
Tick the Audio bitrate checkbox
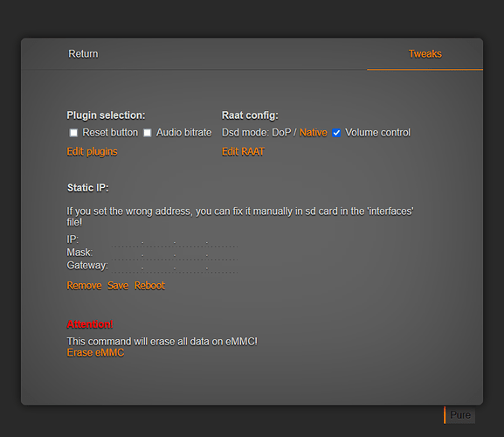tap(148, 133)
